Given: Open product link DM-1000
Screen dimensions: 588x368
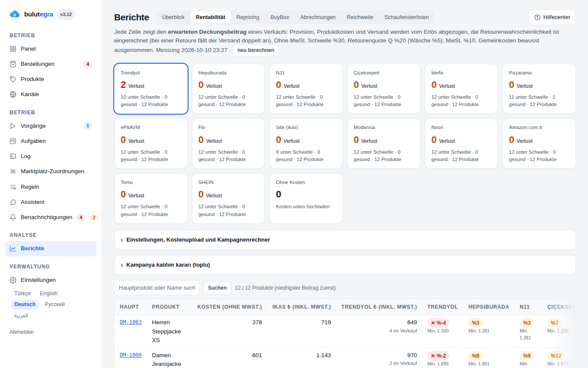Looking at the screenshot, I should pyautogui.click(x=131, y=355).
